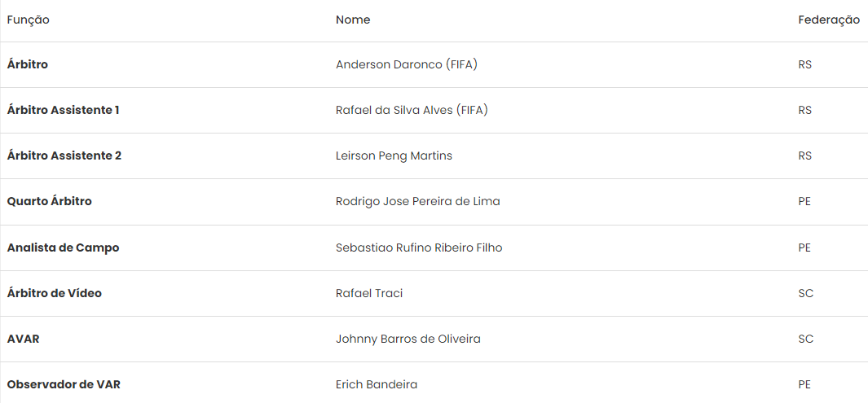Viewport: 868px width, 403px height.
Task: Select referee name Anderson Daronco (FIFA)
Action: (407, 64)
